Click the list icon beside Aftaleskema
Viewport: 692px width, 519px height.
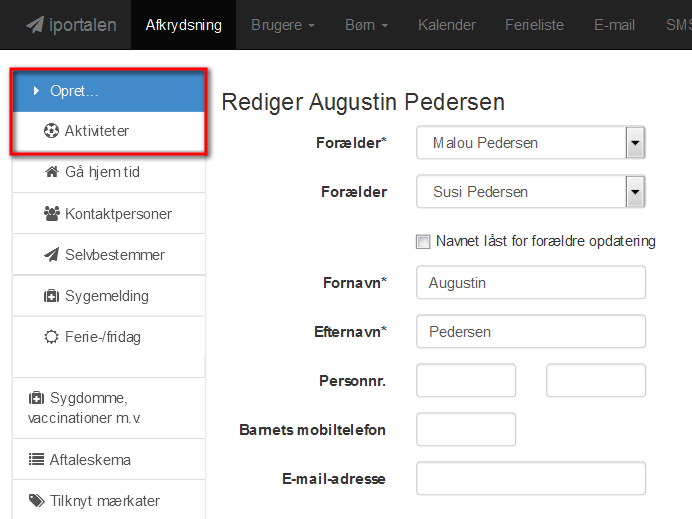(36, 459)
